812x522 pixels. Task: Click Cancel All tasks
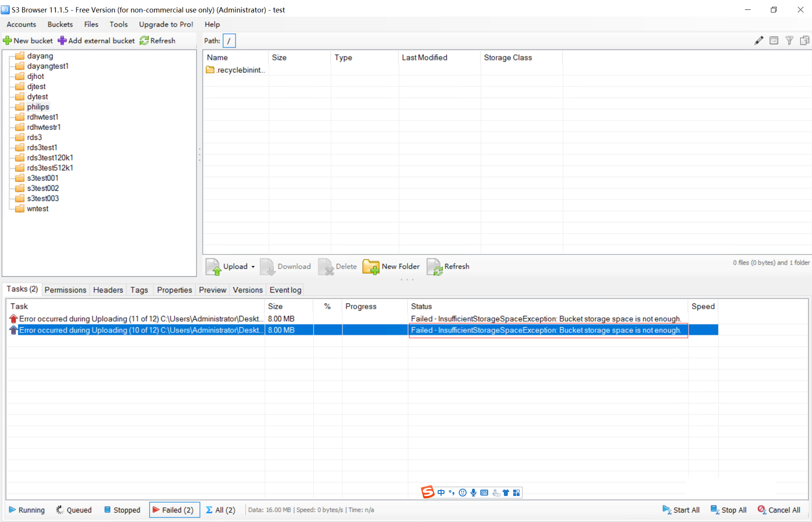(x=779, y=510)
